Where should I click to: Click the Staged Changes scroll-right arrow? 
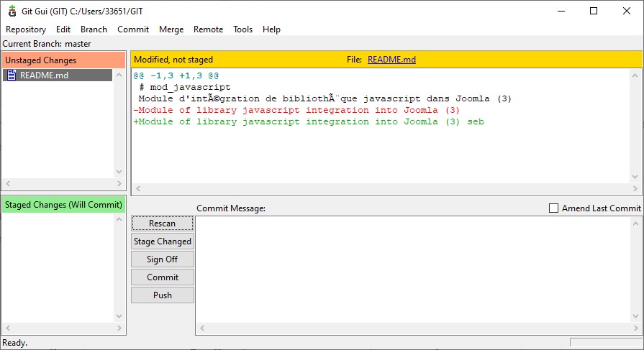[x=119, y=328]
